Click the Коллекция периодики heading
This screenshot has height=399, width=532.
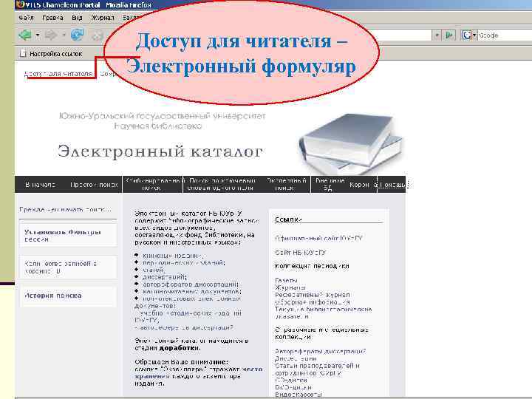tap(312, 266)
